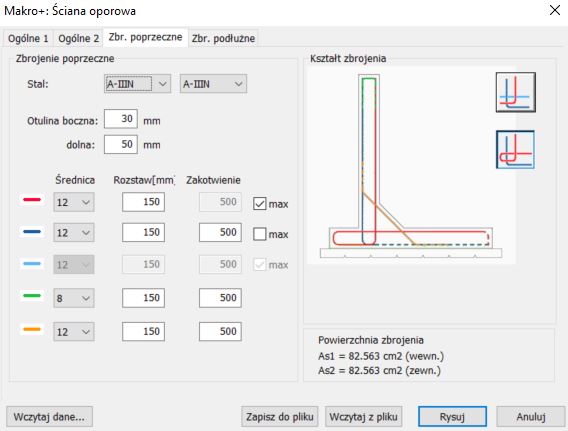Viewport: 568px width, 431px height.
Task: Click the retaining wall reinforcement preview
Action: click(411, 165)
